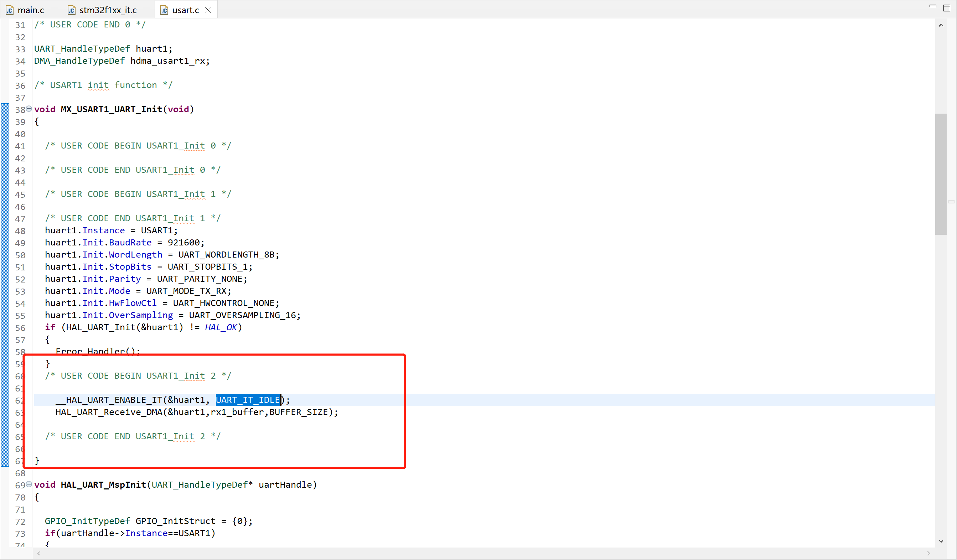Click the highlighted UART_IT_IDLE text
Image resolution: width=957 pixels, height=560 pixels.
[248, 400]
